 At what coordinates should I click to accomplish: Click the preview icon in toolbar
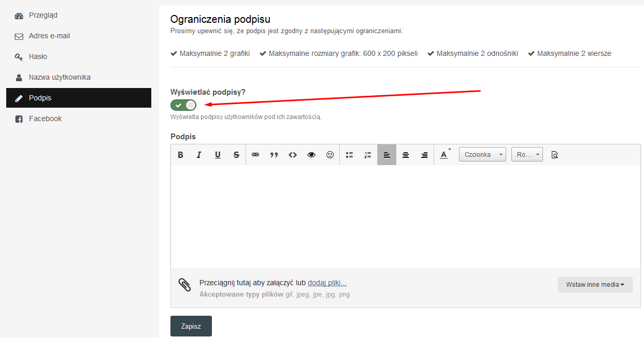[x=554, y=155]
